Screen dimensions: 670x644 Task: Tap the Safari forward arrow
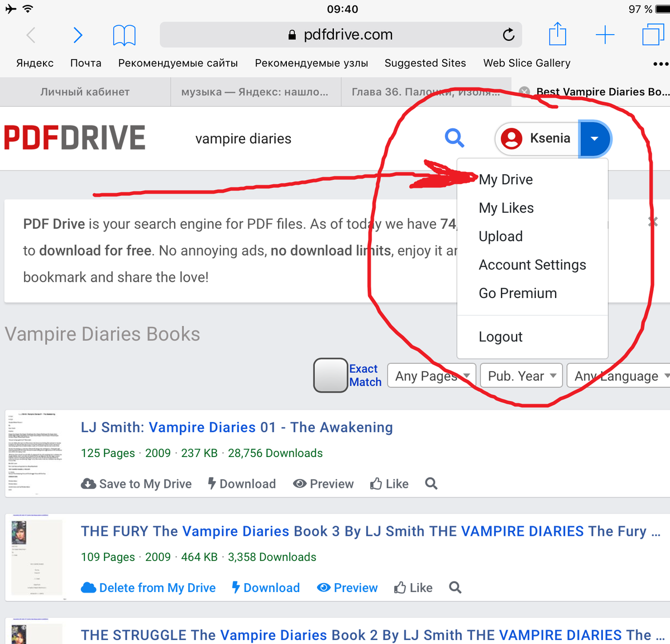pyautogui.click(x=78, y=35)
